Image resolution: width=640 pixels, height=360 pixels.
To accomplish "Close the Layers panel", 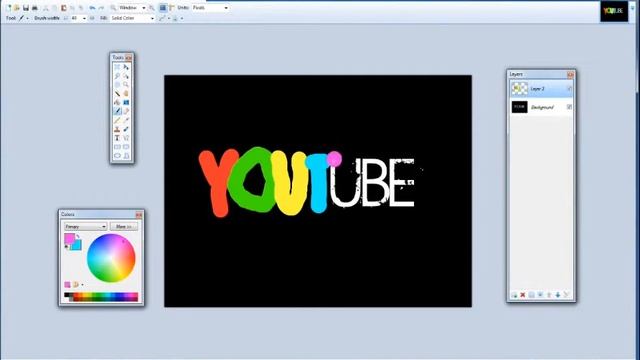I will (x=570, y=74).
